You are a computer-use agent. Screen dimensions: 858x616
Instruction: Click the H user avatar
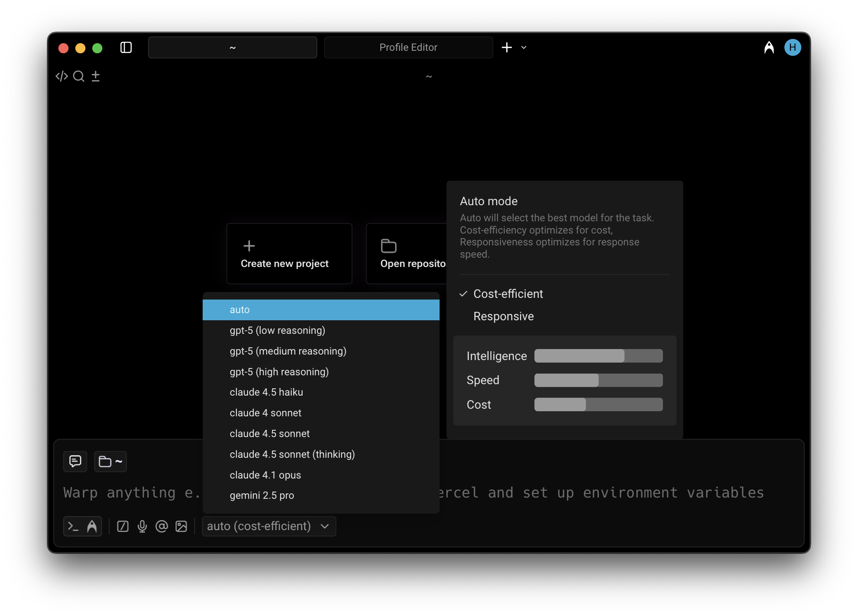tap(792, 47)
